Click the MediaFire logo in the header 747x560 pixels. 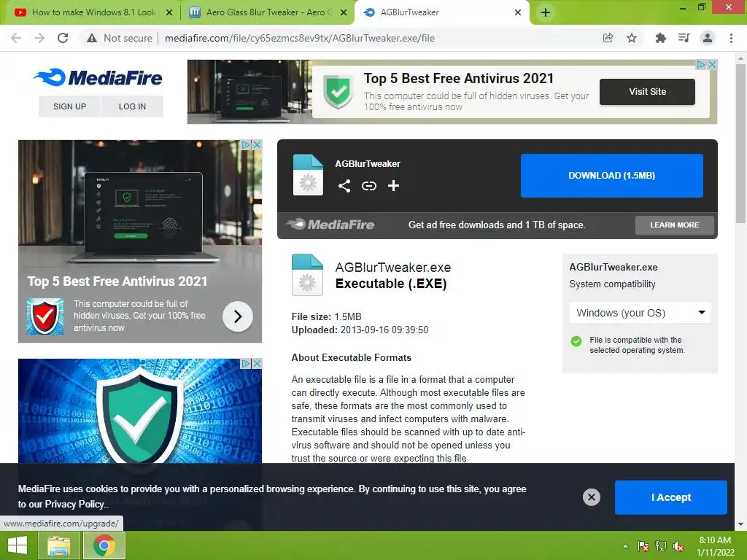click(x=98, y=77)
